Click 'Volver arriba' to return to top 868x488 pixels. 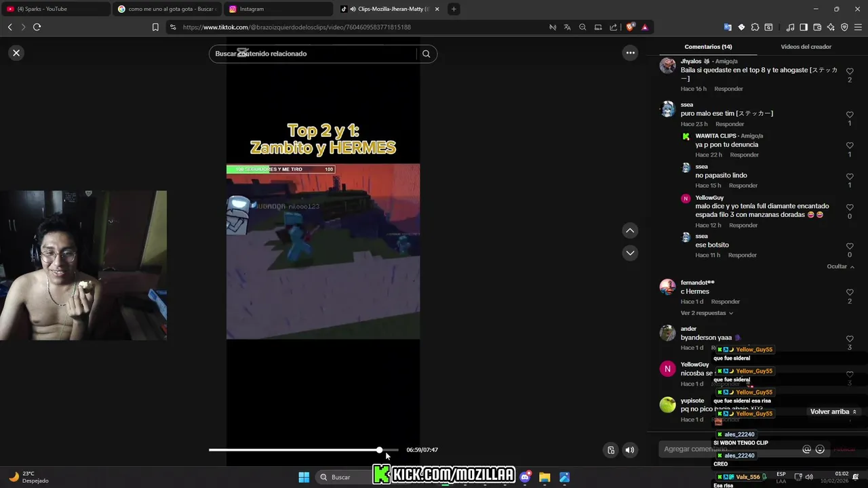(833, 411)
